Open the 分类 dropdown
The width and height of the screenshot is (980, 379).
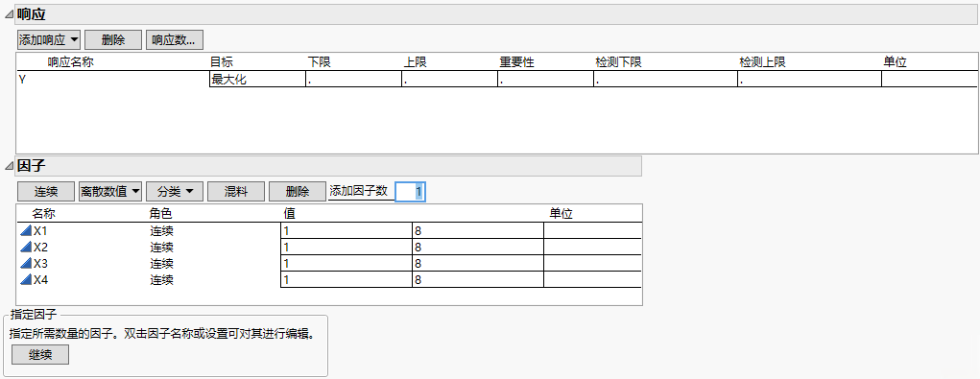[x=175, y=192]
